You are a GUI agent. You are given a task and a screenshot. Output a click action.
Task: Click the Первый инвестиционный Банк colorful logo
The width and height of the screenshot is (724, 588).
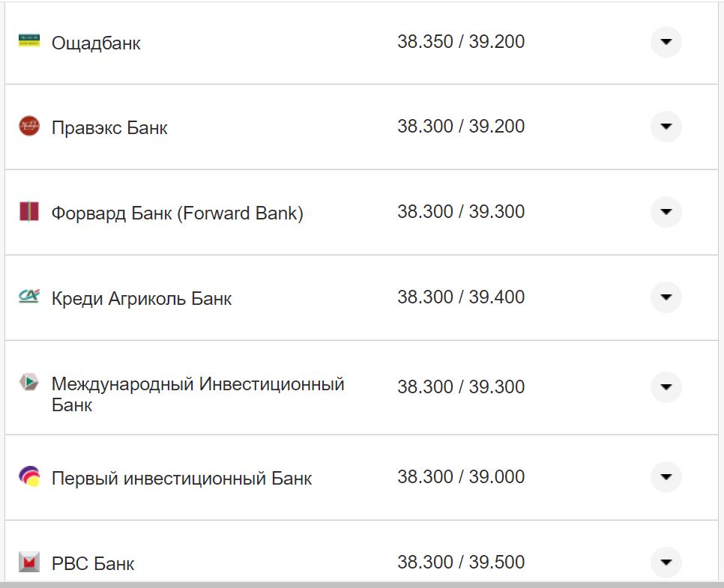[28, 476]
